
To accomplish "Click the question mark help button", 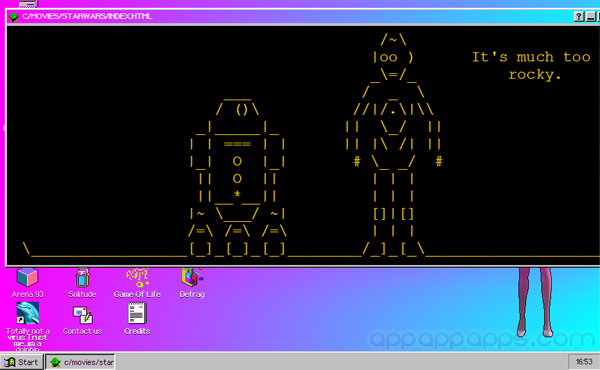I will (x=579, y=16).
